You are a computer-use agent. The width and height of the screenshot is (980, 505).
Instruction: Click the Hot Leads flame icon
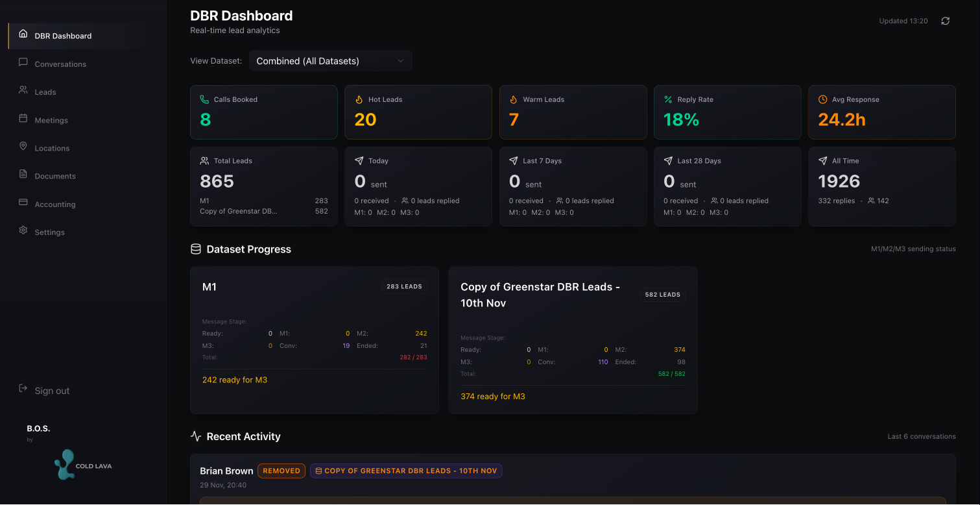pos(359,99)
